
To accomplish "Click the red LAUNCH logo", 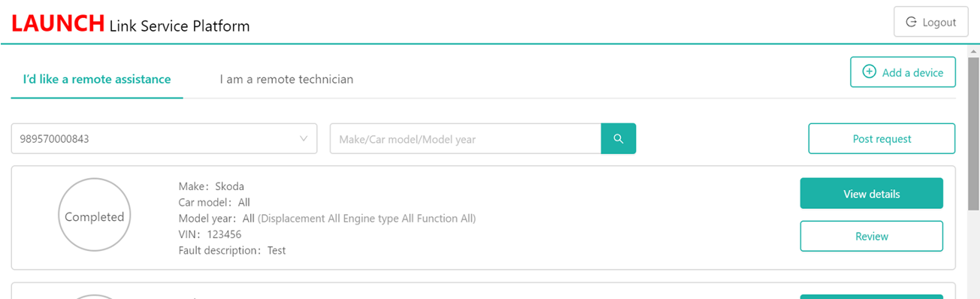I will tap(58, 23).
